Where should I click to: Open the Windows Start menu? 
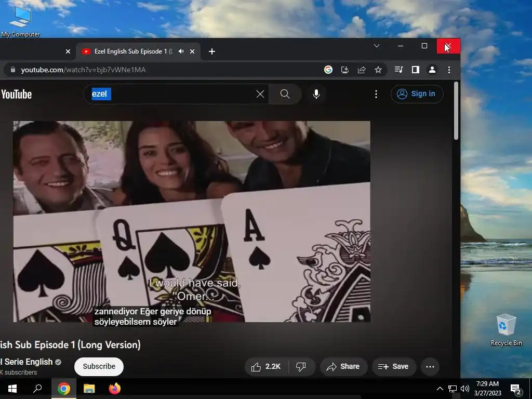(12, 389)
